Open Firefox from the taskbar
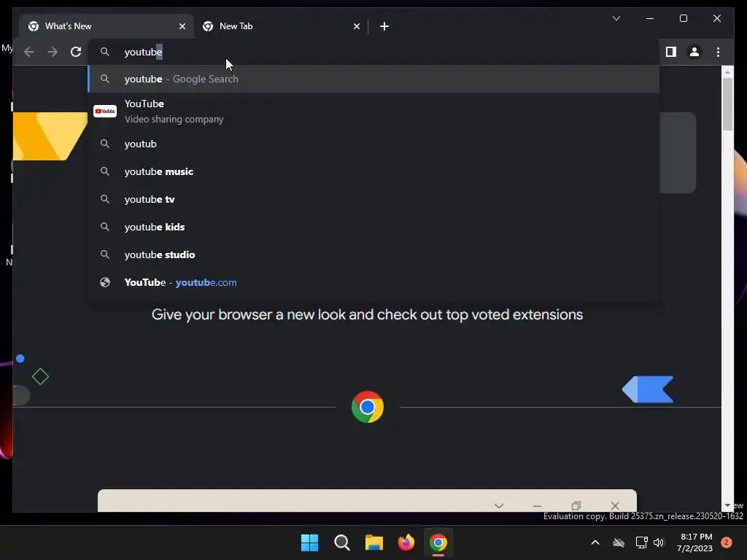Screen dimensions: 747x560 click(x=406, y=542)
